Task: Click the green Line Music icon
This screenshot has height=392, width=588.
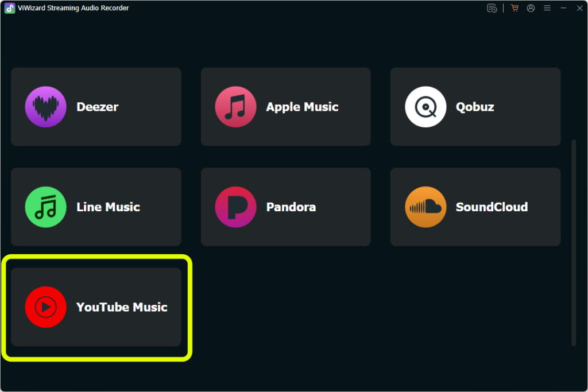Action: coord(45,207)
